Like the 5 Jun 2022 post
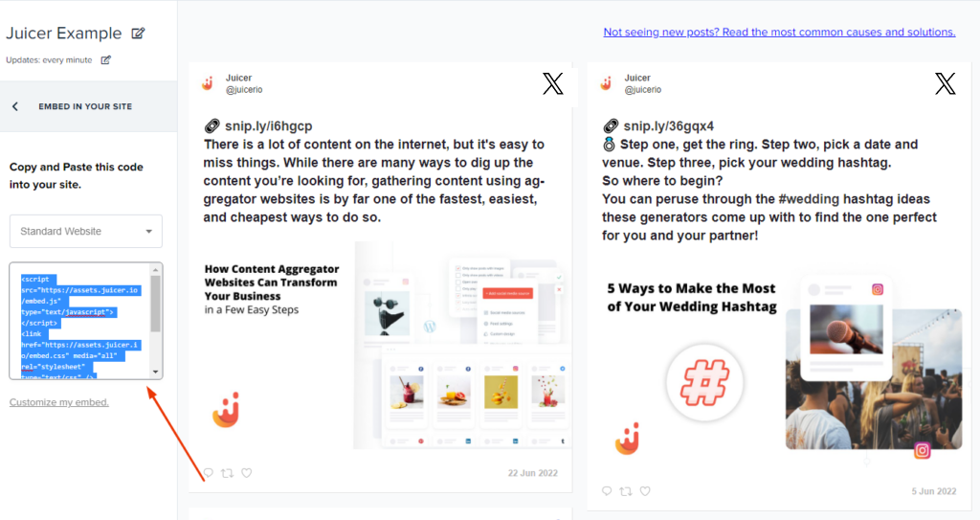The width and height of the screenshot is (980, 520). point(645,491)
